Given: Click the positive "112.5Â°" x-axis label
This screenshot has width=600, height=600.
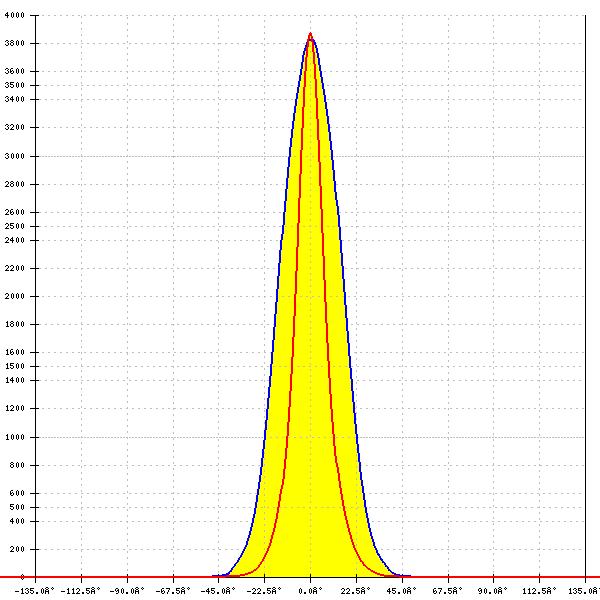Looking at the screenshot, I should [539, 591].
